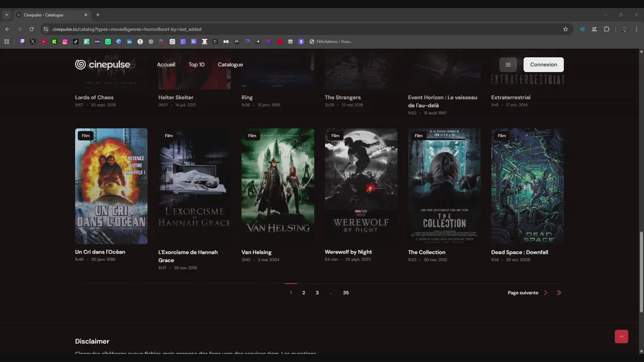Click the Ring movie title
This screenshot has width=644, height=362.
[x=247, y=98]
